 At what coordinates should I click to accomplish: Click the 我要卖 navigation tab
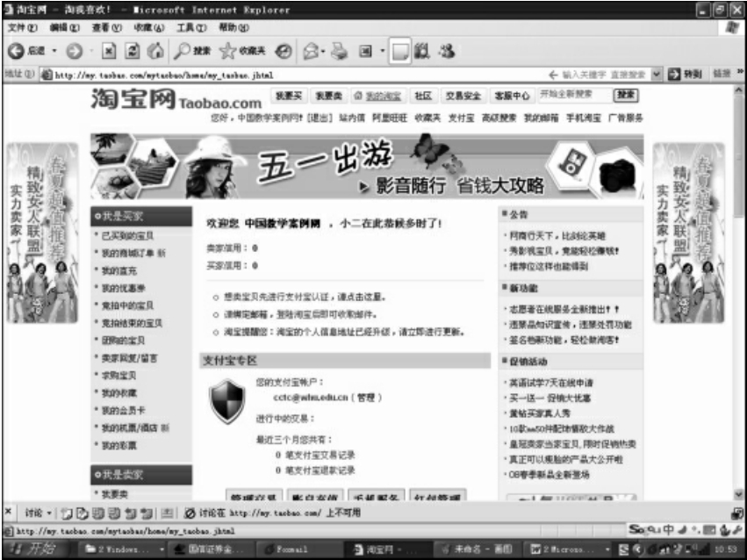point(328,97)
